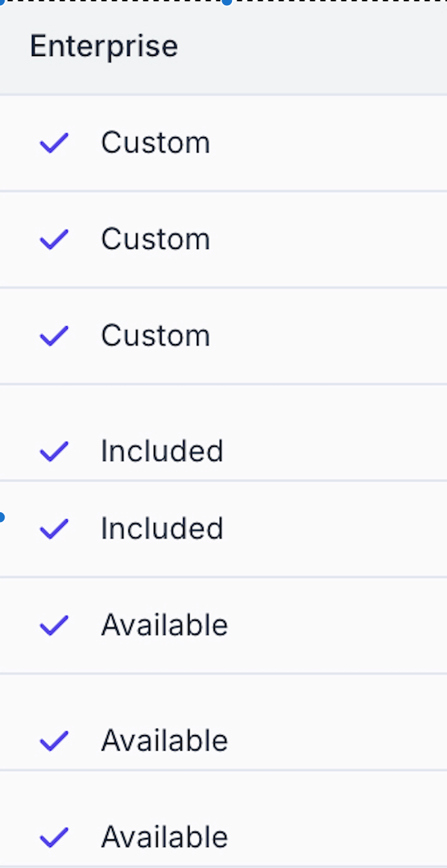Viewport: 447px width, 868px height.
Task: Select the third Custom text label
Action: [155, 336]
